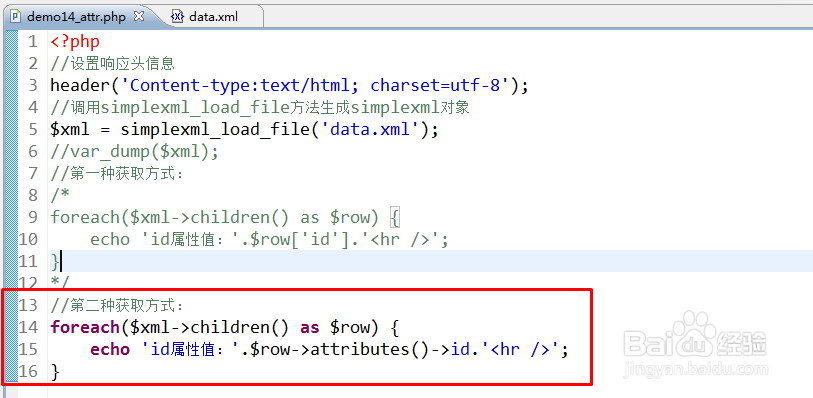The width and height of the screenshot is (813, 398).
Task: Click the string 'Content-type:text/html; charset=utf-8'
Action: click(x=315, y=85)
